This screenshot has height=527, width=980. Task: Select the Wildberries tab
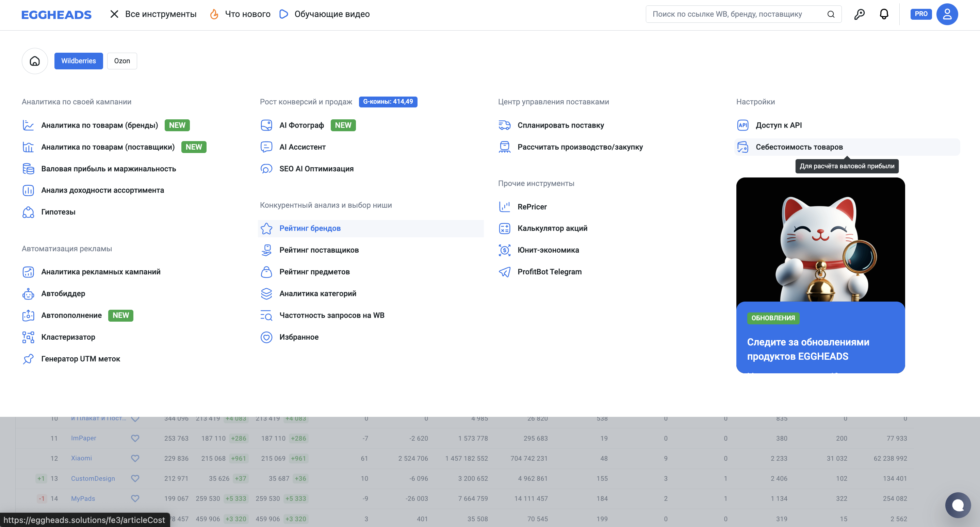(78, 61)
